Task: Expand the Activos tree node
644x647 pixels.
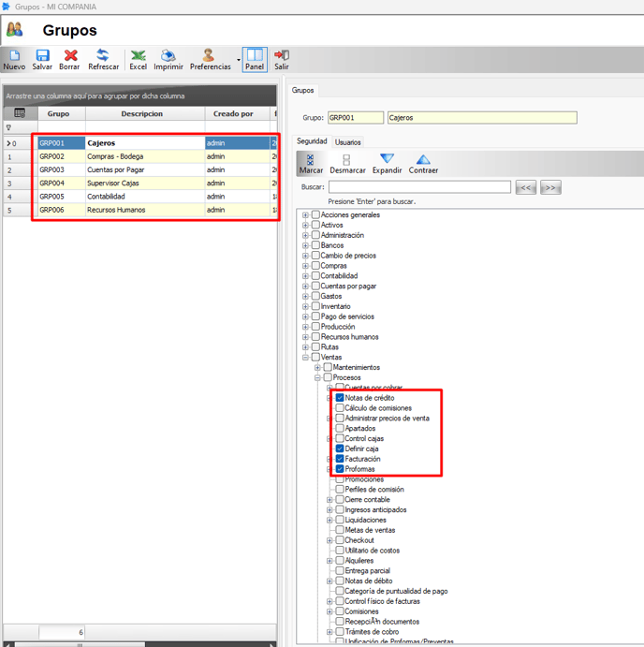Action: [x=305, y=226]
